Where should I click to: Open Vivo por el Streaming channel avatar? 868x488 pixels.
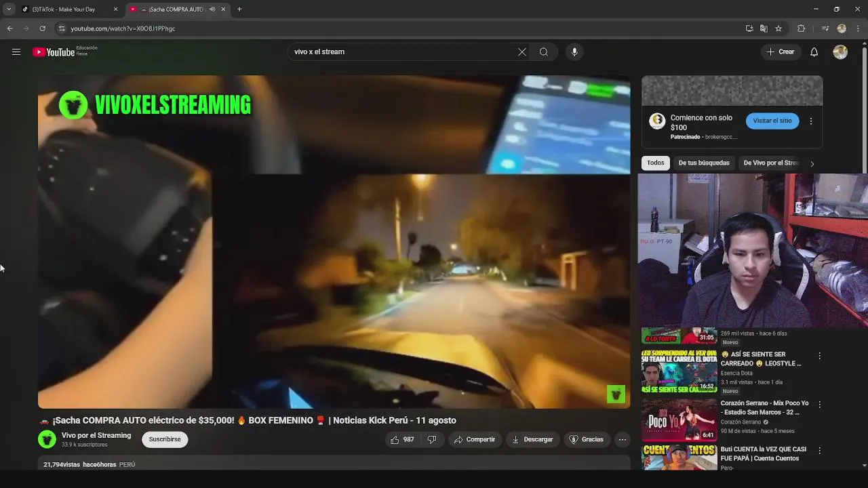coord(47,440)
